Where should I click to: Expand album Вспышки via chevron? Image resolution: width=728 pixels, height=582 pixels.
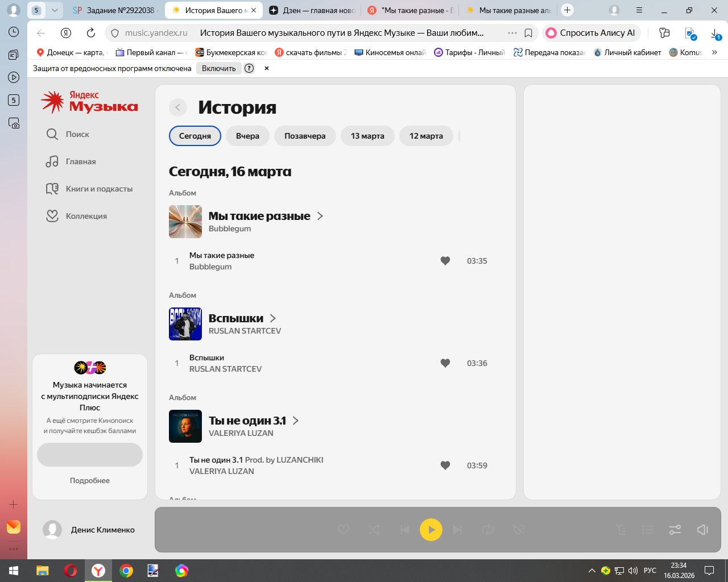click(273, 318)
